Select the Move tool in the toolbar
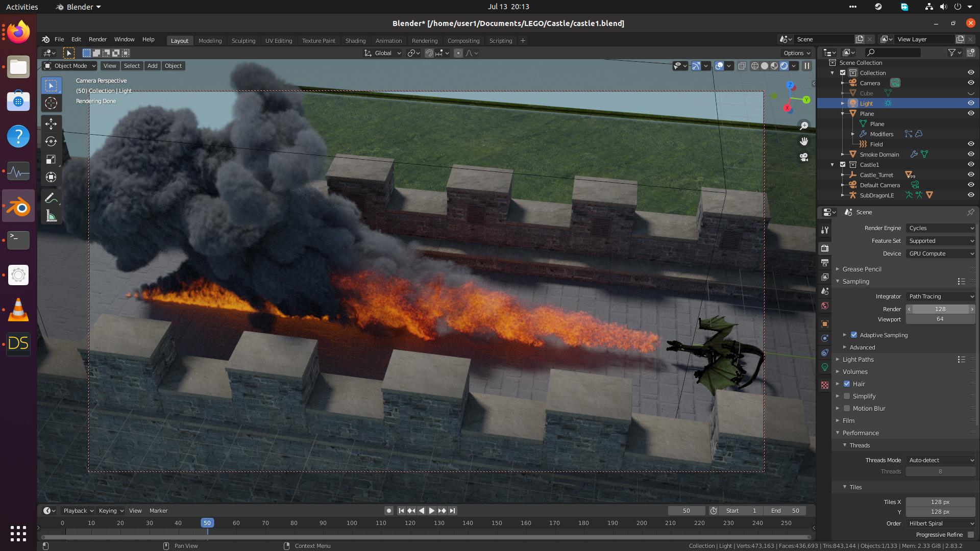Screen dimensions: 980x551 tap(51, 123)
